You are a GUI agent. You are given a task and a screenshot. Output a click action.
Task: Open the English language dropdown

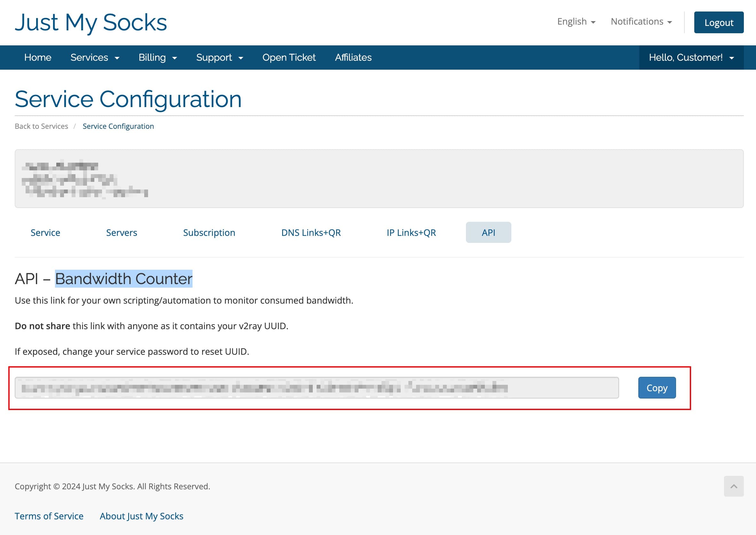(576, 22)
